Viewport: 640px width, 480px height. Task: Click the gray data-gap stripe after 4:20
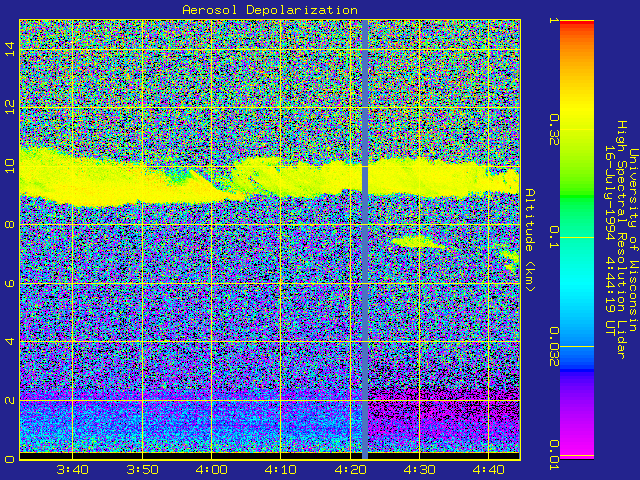point(365,239)
